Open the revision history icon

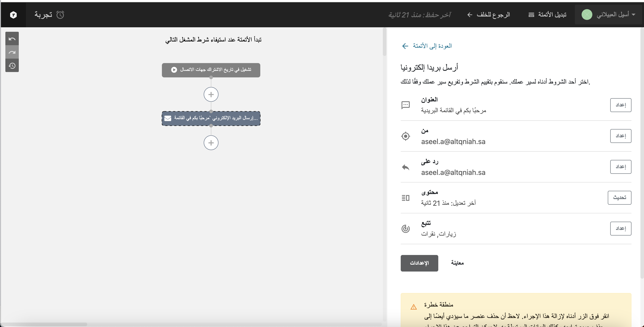tap(12, 66)
